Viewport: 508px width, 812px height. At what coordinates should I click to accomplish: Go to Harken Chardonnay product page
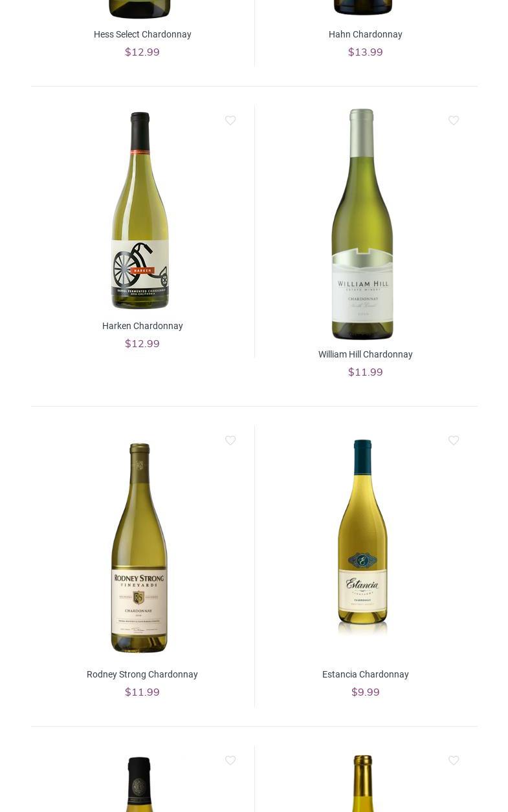click(x=142, y=326)
